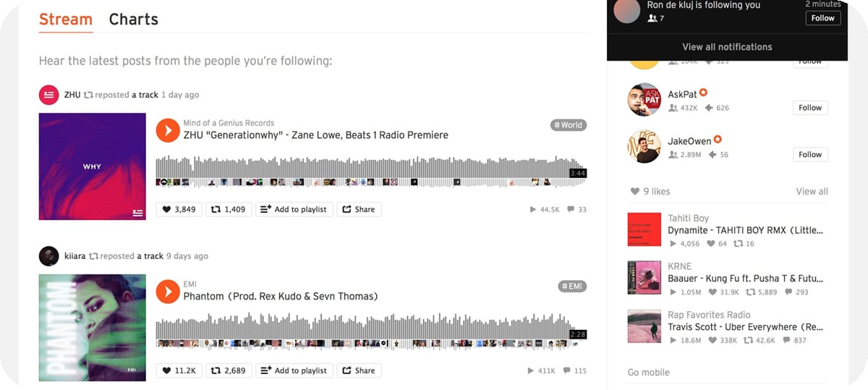
Task: Open View all notifications
Action: 727,47
